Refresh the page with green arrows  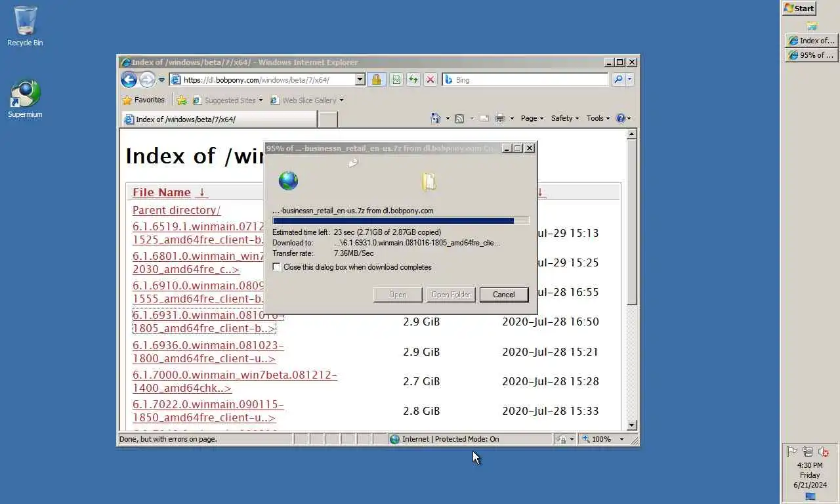tap(413, 79)
